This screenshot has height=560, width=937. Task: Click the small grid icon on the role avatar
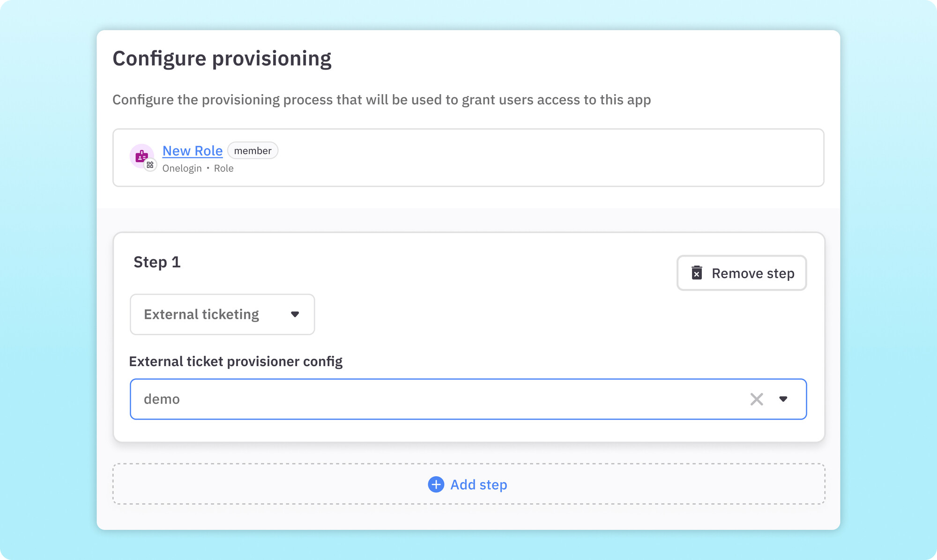pos(150,165)
